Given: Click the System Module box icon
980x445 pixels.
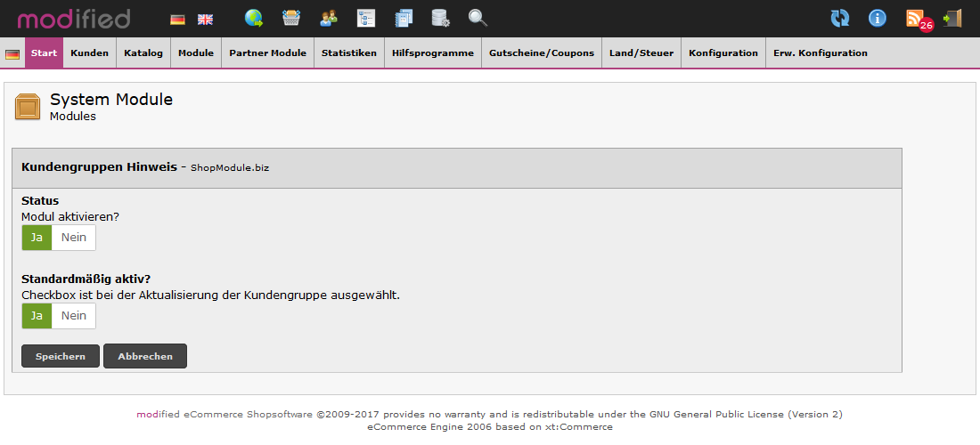Looking at the screenshot, I should 28,106.
